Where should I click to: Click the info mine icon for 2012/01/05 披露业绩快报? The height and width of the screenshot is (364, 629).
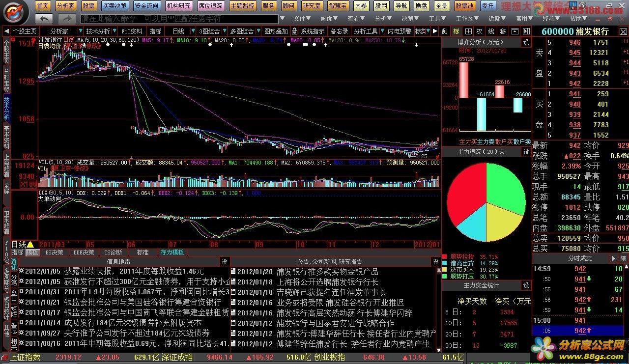coord(21,271)
